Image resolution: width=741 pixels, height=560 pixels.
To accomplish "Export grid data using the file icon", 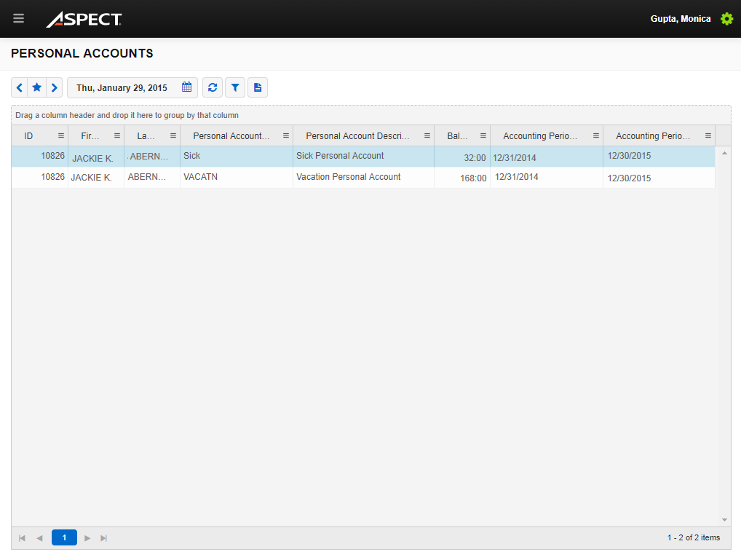I will click(257, 87).
